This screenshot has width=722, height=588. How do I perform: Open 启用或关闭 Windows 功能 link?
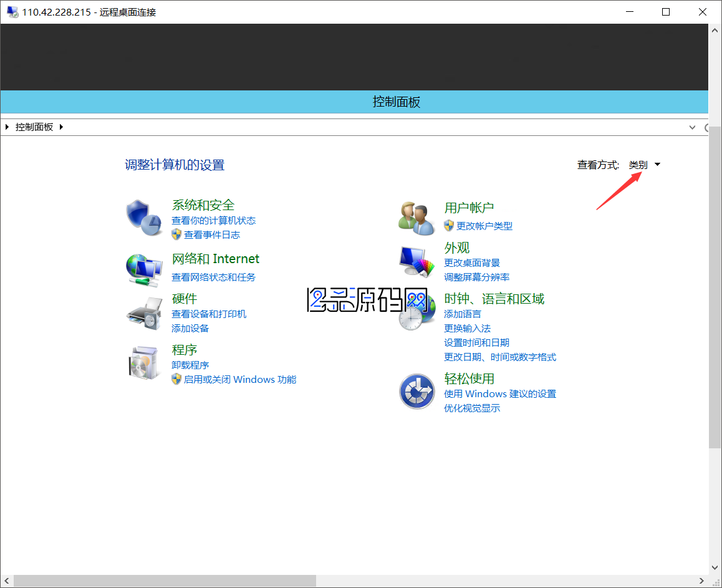240,379
